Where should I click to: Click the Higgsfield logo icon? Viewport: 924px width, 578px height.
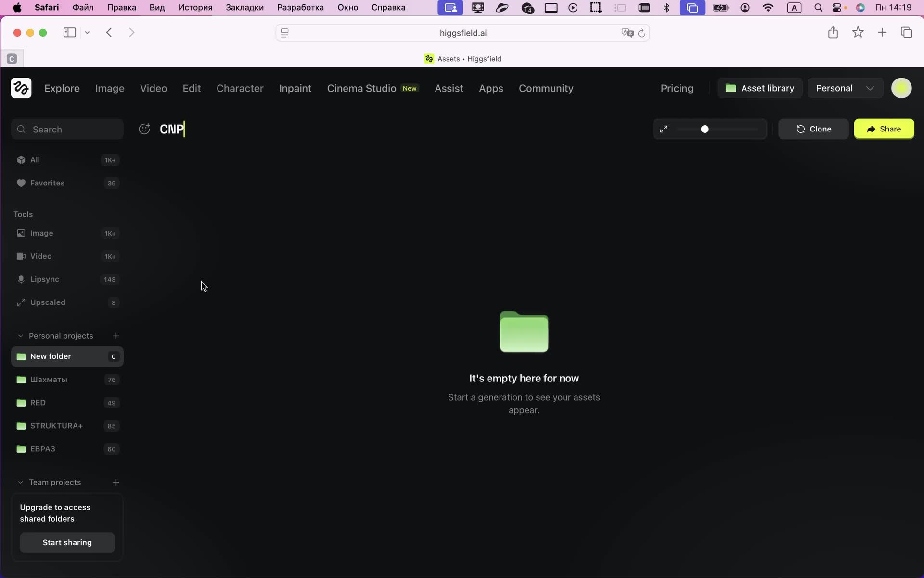(21, 88)
